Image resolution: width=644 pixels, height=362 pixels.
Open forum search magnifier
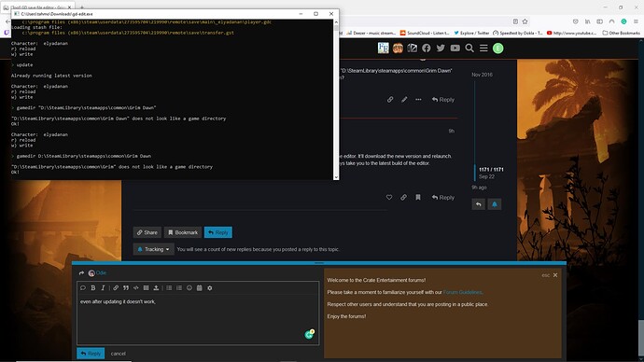[469, 49]
